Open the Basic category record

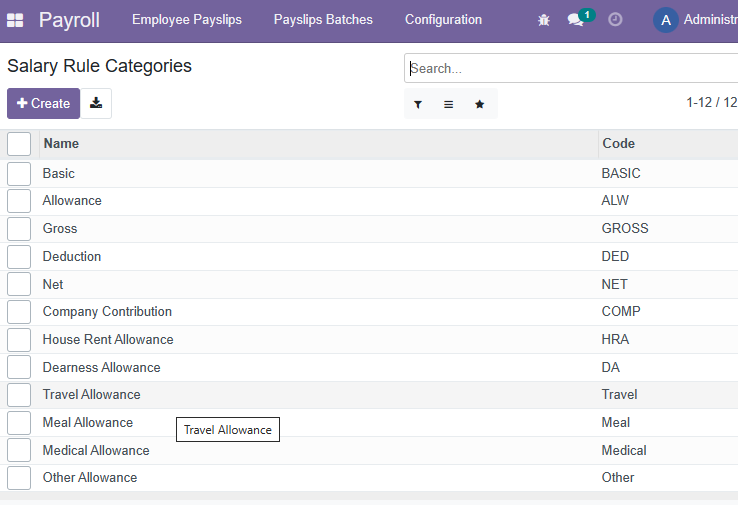coord(58,174)
